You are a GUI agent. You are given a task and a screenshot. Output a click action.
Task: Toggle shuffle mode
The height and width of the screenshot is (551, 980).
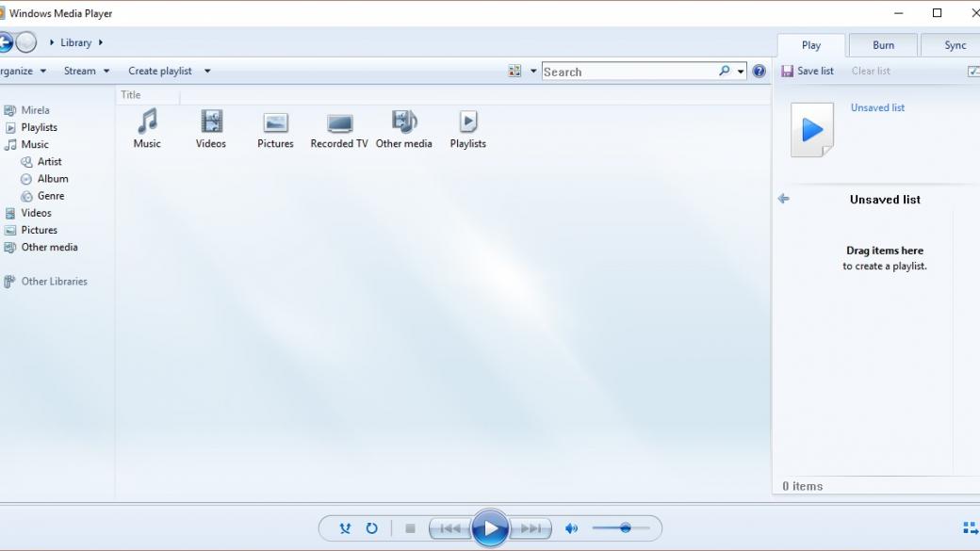click(345, 528)
